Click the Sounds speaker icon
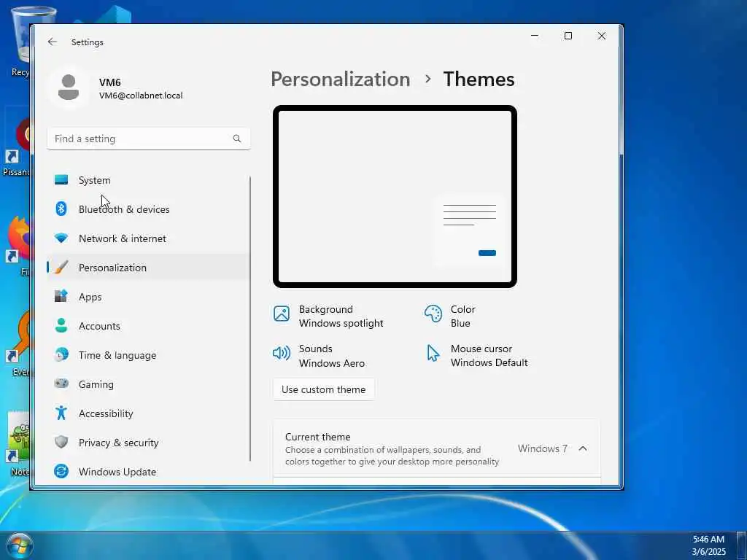This screenshot has width=747, height=560. (x=282, y=353)
